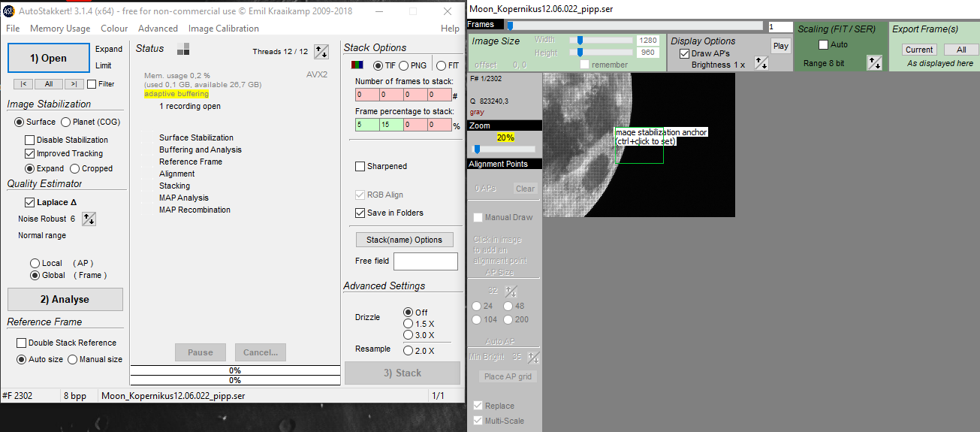Toggle the remember checkbox under Image Size
This screenshot has width=980, height=432.
point(584,64)
